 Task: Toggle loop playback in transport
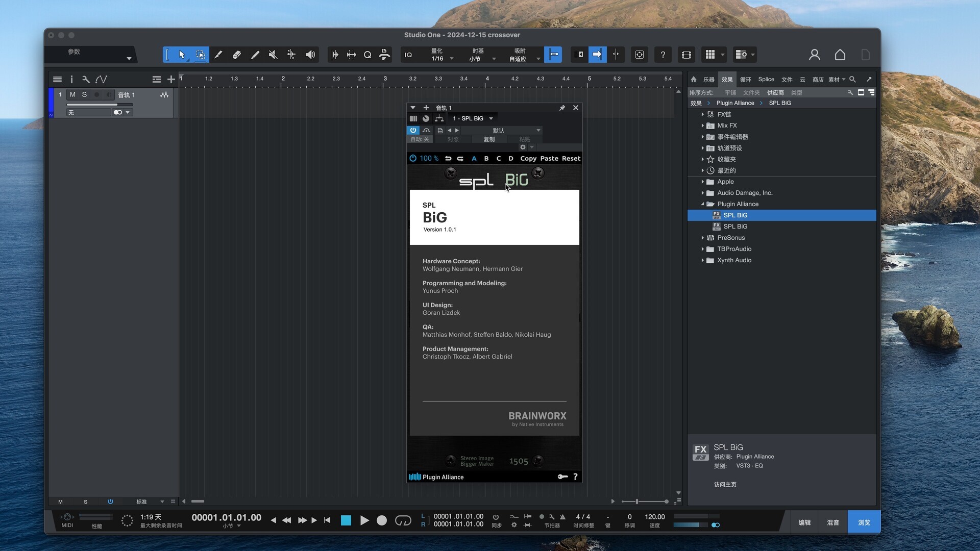(x=403, y=520)
